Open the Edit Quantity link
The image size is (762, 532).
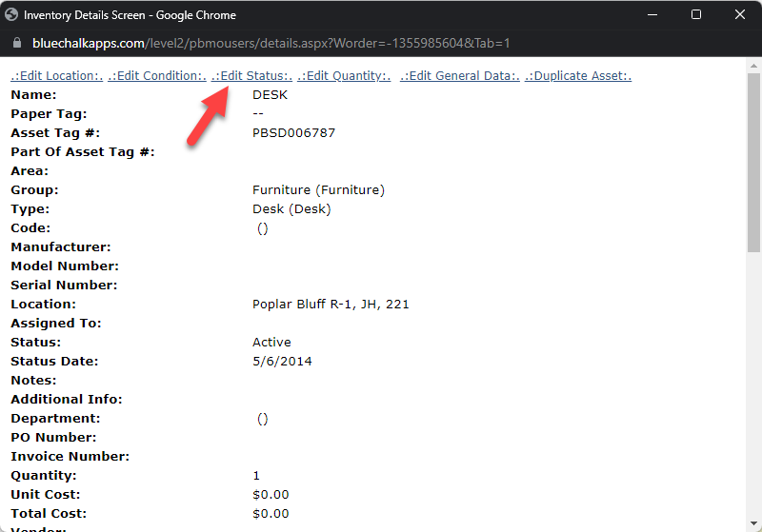click(x=344, y=76)
